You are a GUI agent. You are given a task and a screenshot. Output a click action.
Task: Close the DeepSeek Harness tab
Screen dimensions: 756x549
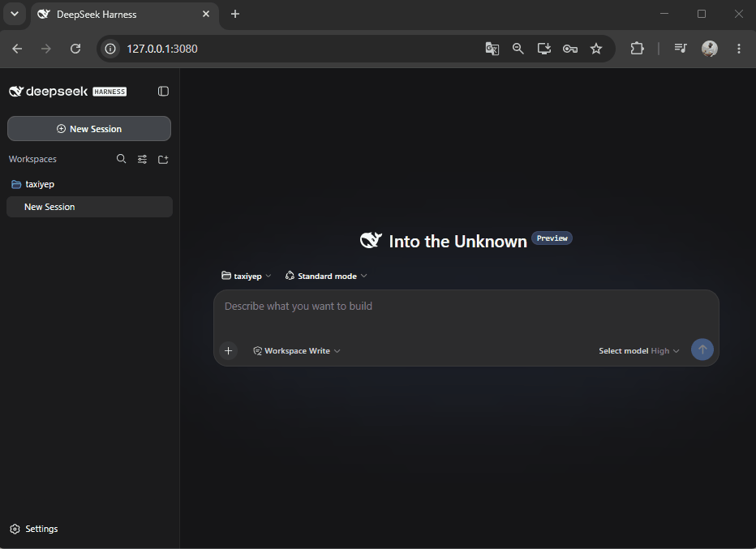tap(206, 14)
